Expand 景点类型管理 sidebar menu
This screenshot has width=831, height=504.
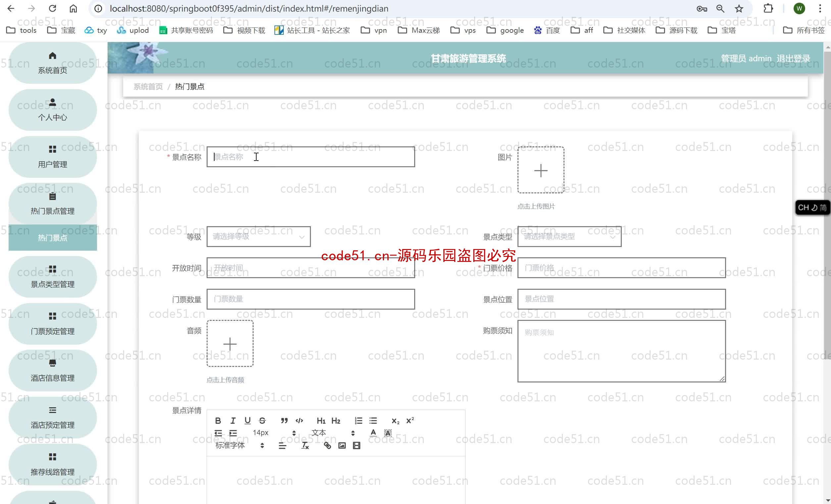53,277
